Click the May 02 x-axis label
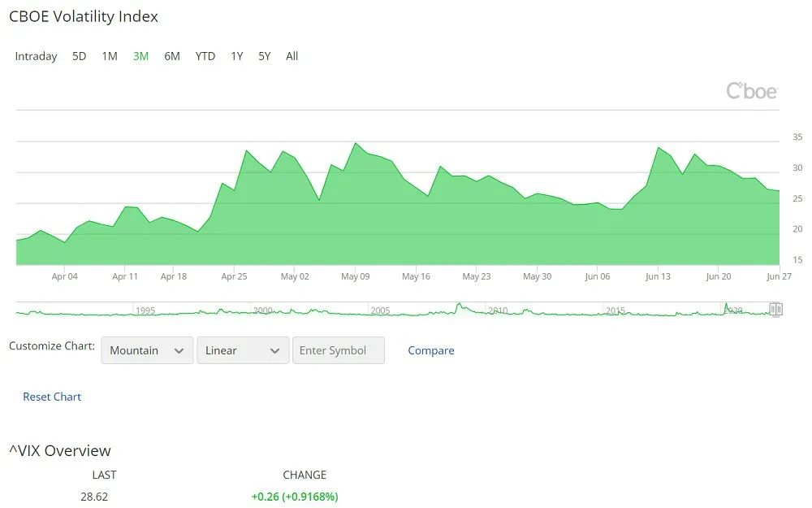The image size is (812, 508). point(295,276)
